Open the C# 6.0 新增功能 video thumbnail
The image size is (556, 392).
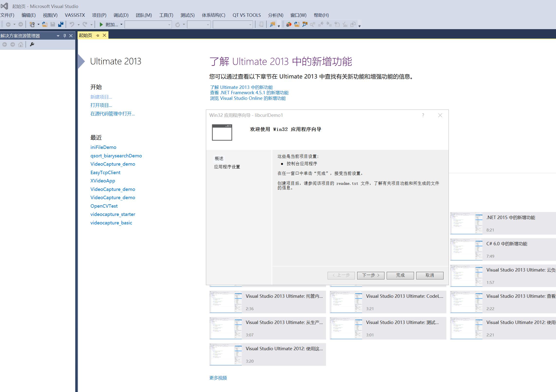(x=466, y=249)
